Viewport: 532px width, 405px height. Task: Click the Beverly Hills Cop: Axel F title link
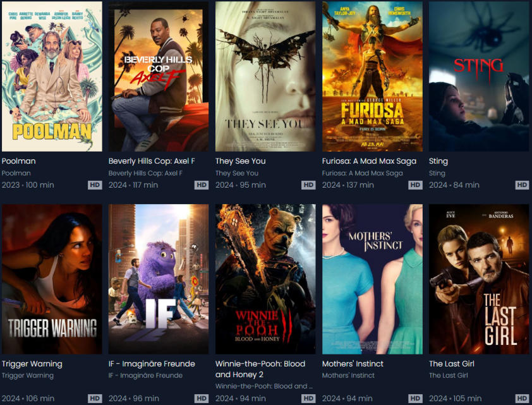click(152, 161)
